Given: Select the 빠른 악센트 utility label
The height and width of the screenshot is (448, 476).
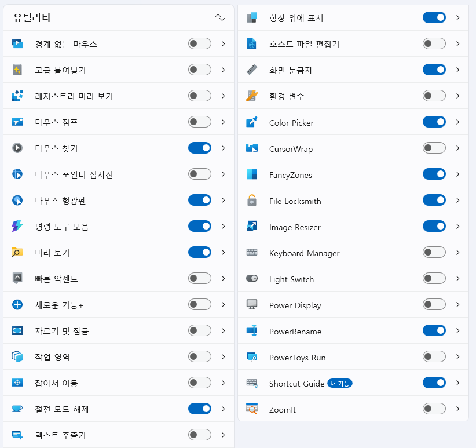Looking at the screenshot, I should (57, 279).
